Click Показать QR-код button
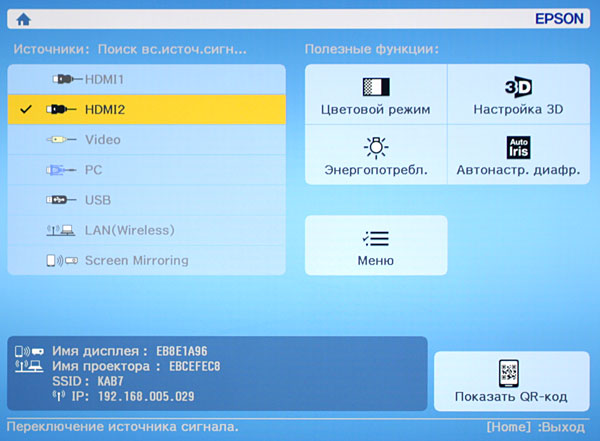The width and height of the screenshot is (600, 441). click(x=512, y=381)
